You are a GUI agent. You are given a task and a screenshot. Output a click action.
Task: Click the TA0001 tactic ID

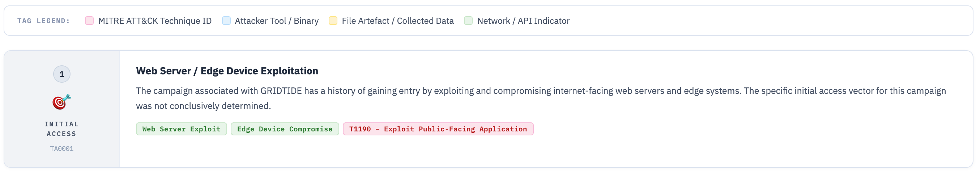coord(61,148)
